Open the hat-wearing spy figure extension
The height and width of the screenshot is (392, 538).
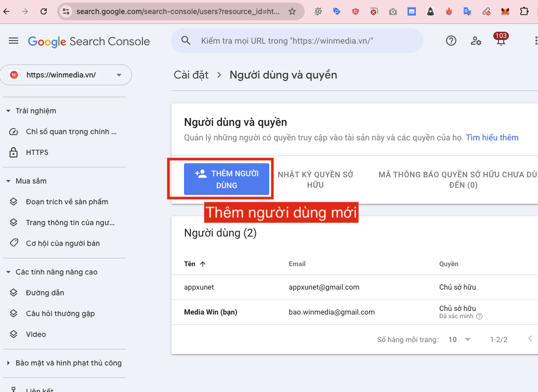click(430, 11)
